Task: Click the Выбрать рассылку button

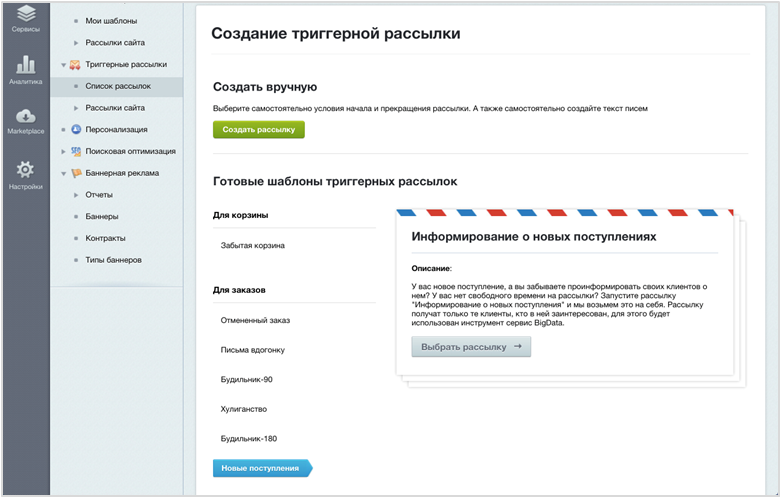Action: pos(471,347)
